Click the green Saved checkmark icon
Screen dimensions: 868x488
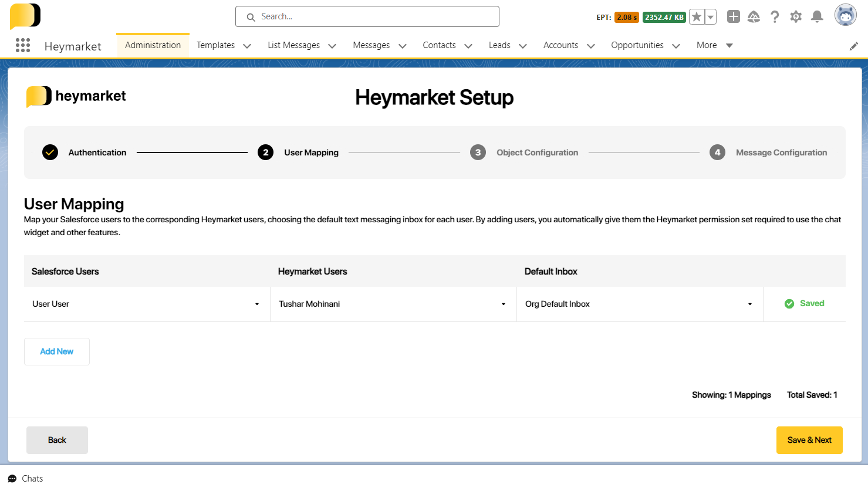789,304
